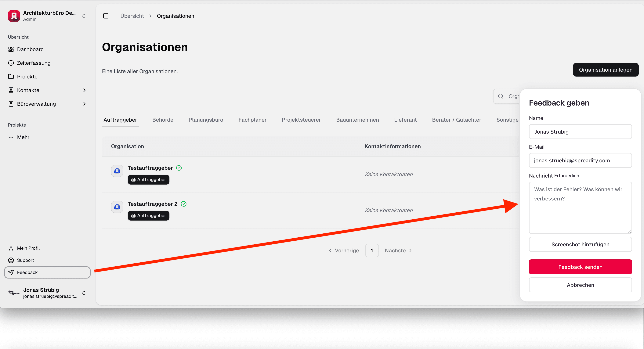Click the Zeiterfassung clock icon
This screenshot has width=644, height=349.
tap(11, 63)
